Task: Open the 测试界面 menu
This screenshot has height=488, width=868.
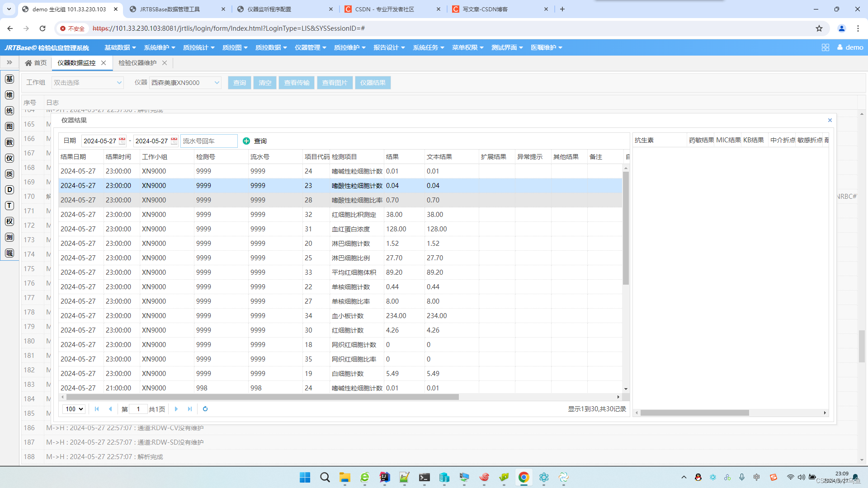Action: [507, 47]
